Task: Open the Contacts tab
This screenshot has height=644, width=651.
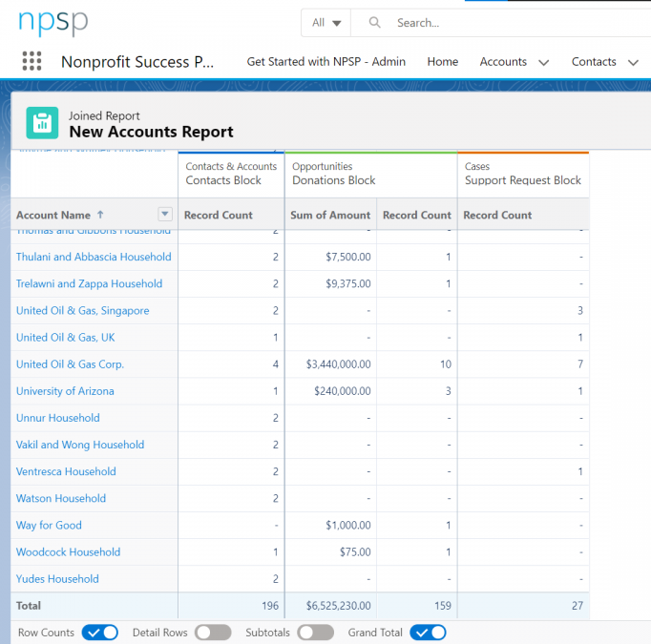Action: point(594,61)
